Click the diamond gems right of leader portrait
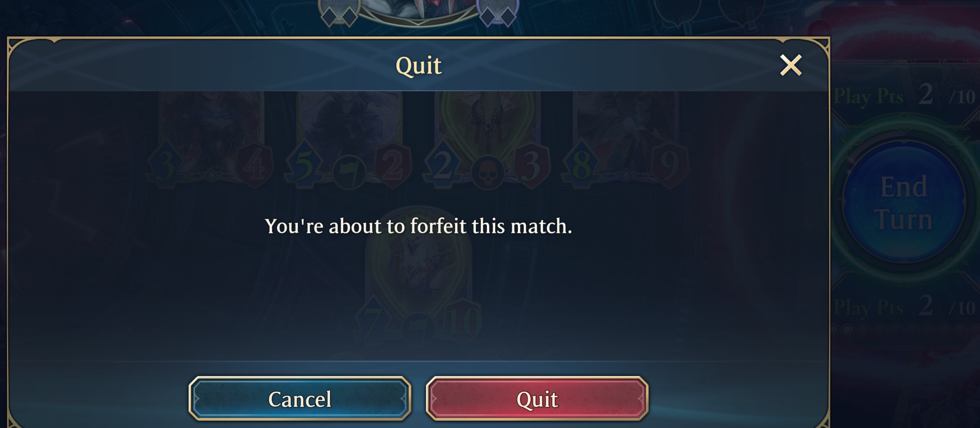This screenshot has width=980, height=428. pos(498,15)
